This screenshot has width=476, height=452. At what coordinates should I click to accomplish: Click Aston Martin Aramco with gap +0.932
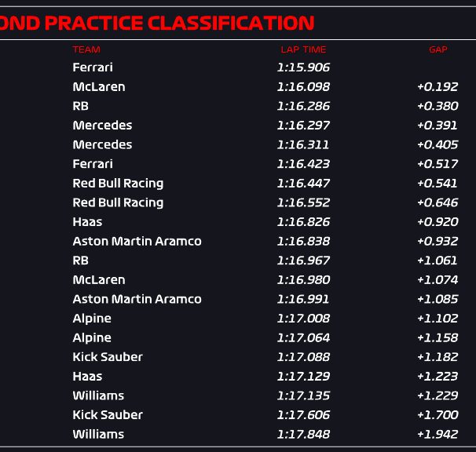[x=137, y=241]
